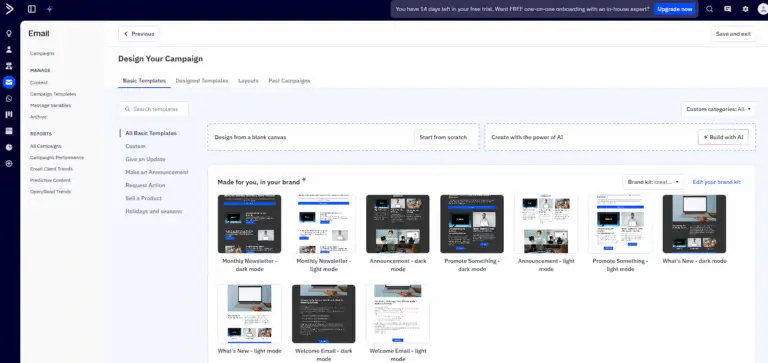Viewport: 768px width, 363px height.
Task: Select the Email envelope icon in left rail
Action: pos(9,82)
